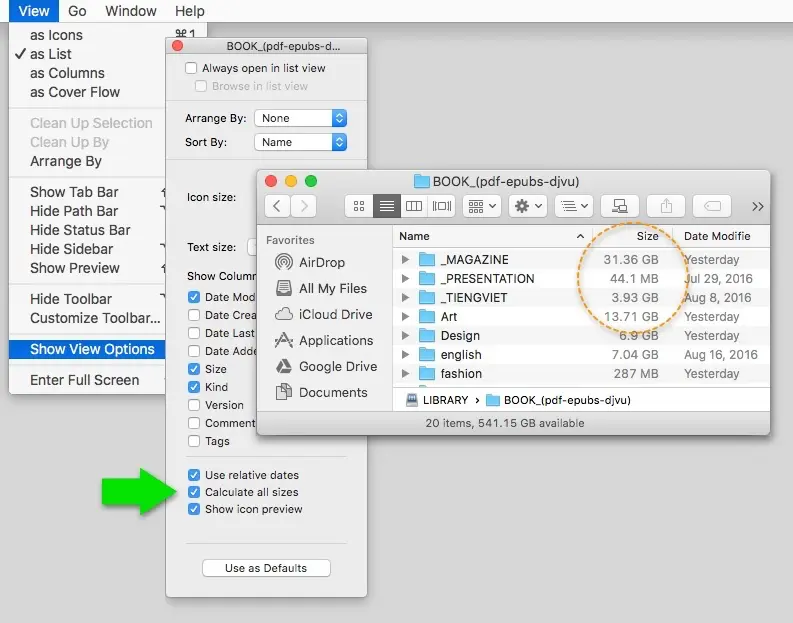Open Google Drive from sidebar
Image resolution: width=793 pixels, height=623 pixels.
pos(337,366)
